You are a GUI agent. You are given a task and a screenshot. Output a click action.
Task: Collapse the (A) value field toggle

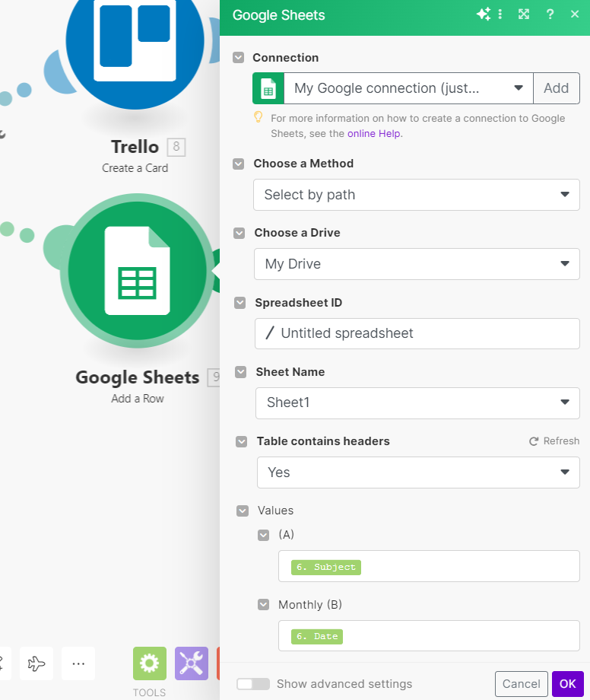click(x=264, y=535)
